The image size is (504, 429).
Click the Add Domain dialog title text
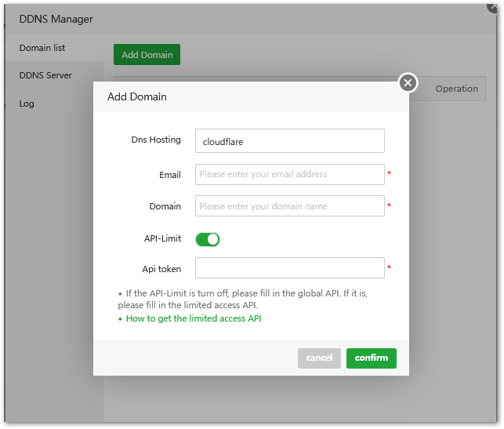(x=137, y=97)
